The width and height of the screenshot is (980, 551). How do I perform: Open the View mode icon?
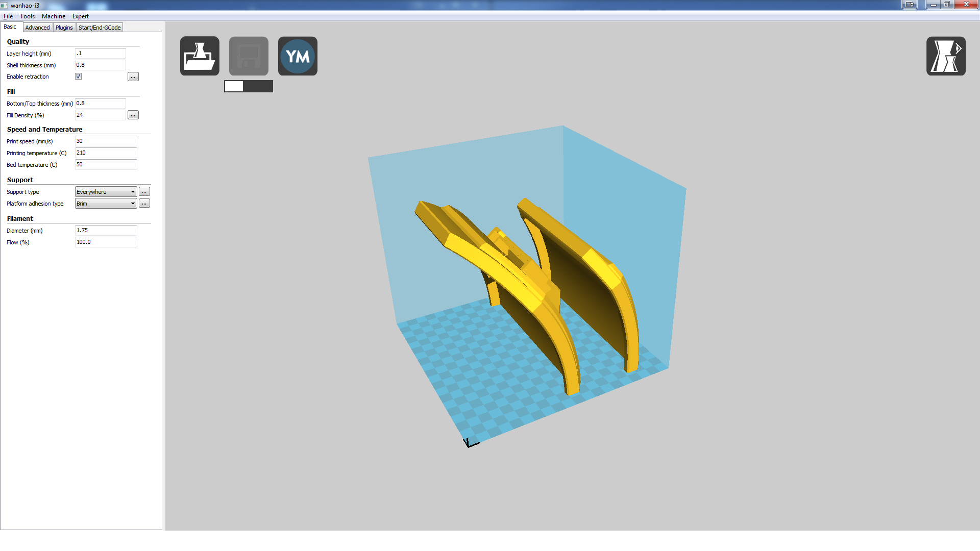945,56
